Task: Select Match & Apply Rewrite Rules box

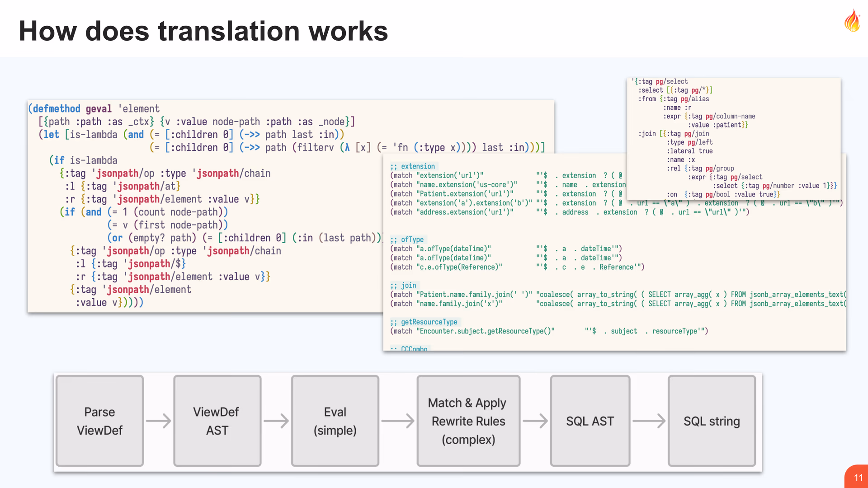Action: [x=468, y=421]
